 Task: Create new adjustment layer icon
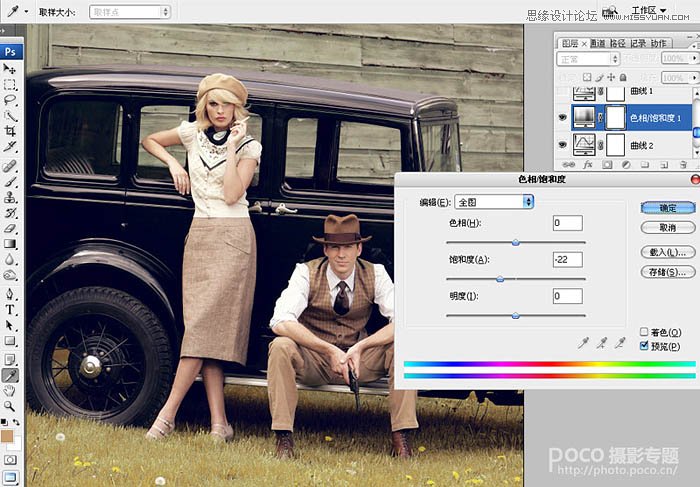[626, 165]
